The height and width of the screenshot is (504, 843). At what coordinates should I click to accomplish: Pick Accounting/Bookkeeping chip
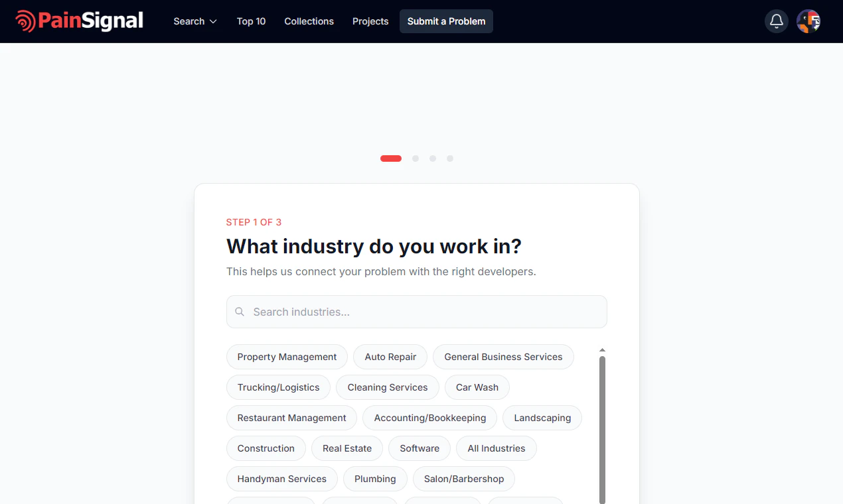[x=429, y=418]
